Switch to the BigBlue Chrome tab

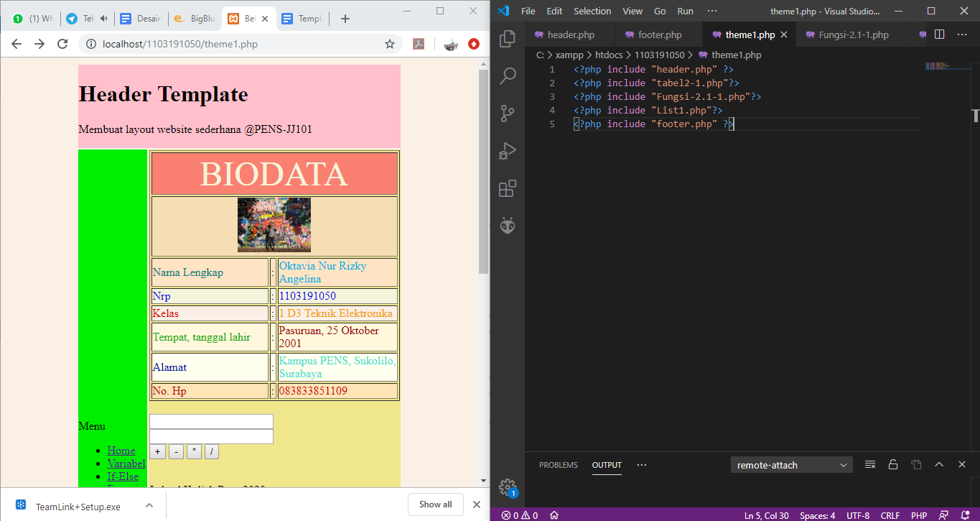[195, 19]
